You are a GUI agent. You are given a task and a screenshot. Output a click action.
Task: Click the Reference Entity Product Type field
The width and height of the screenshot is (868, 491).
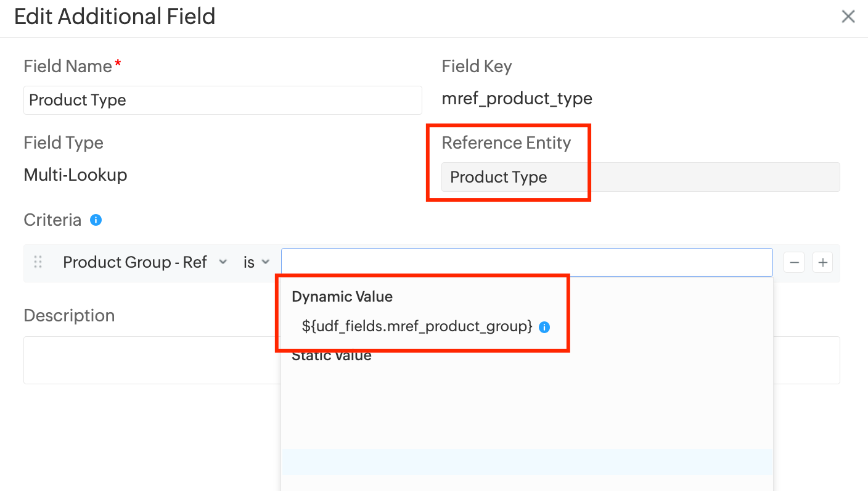pyautogui.click(x=640, y=177)
